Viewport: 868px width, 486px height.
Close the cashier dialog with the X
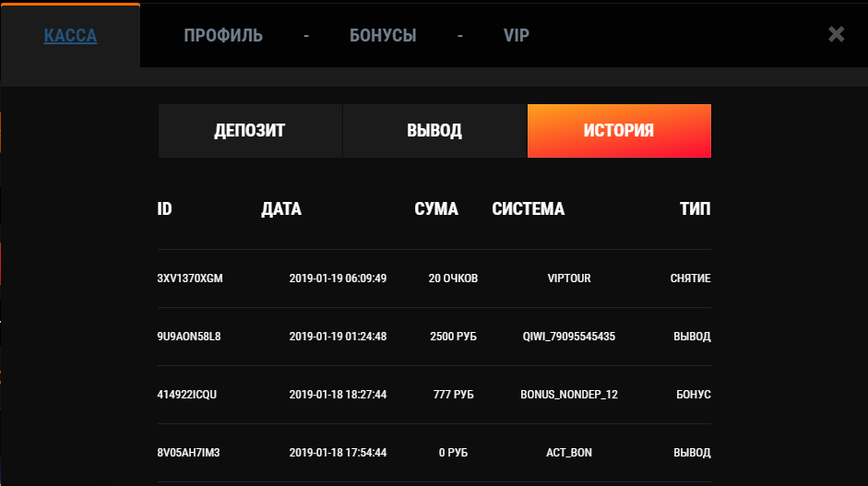point(836,35)
